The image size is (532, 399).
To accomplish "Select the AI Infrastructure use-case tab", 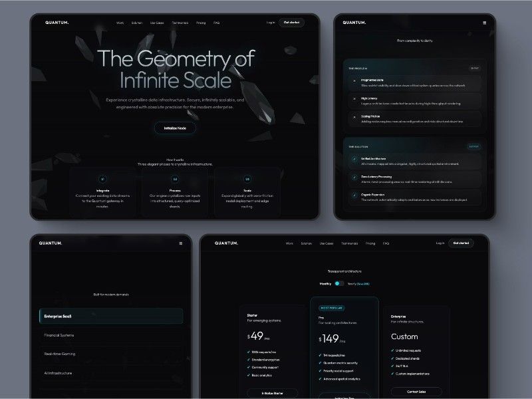I will coord(111,373).
